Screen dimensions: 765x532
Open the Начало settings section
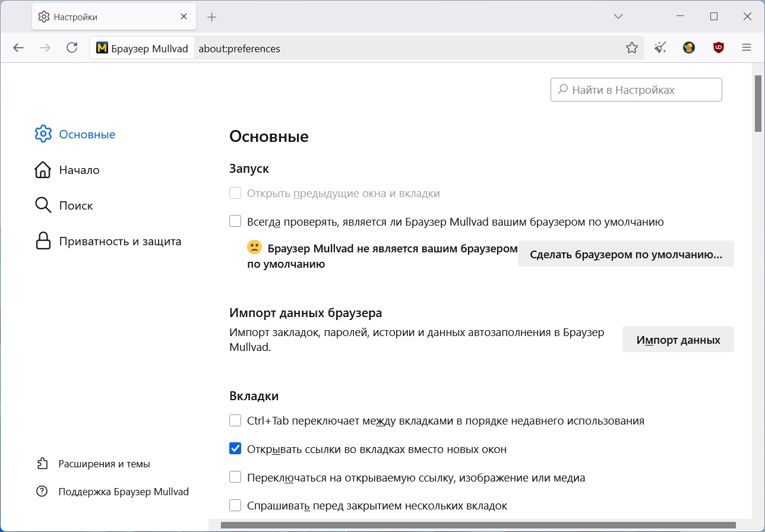pyautogui.click(x=79, y=170)
